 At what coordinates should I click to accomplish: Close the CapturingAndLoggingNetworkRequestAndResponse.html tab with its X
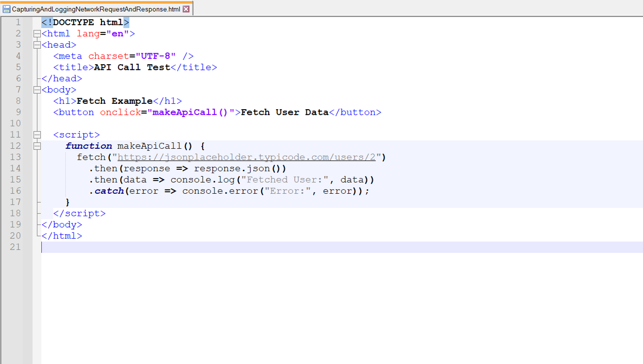(x=186, y=9)
